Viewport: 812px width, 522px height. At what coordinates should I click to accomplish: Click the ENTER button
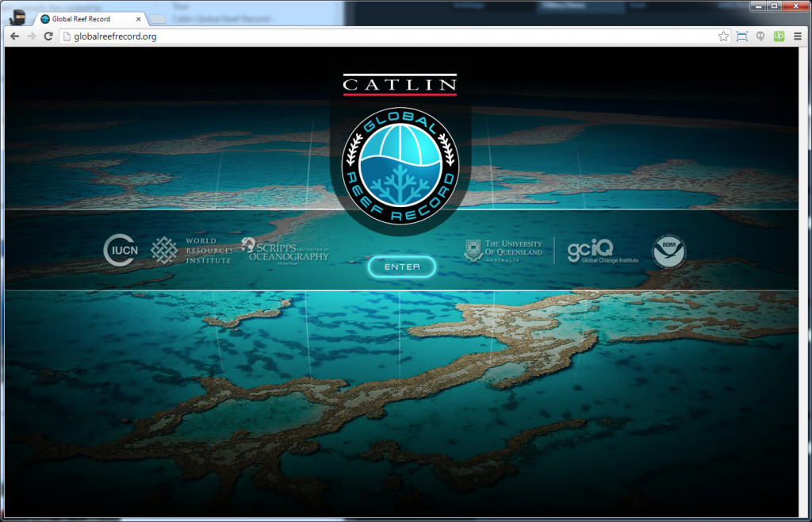(402, 267)
